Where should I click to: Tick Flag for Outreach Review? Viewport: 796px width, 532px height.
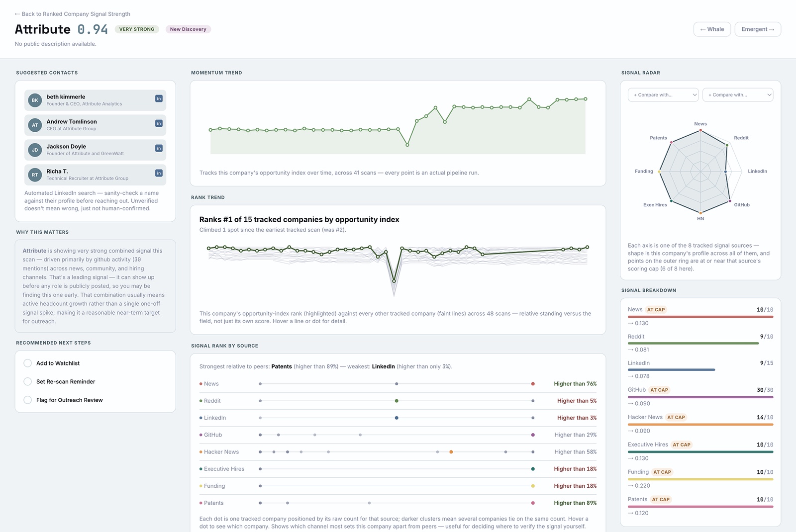click(x=28, y=400)
